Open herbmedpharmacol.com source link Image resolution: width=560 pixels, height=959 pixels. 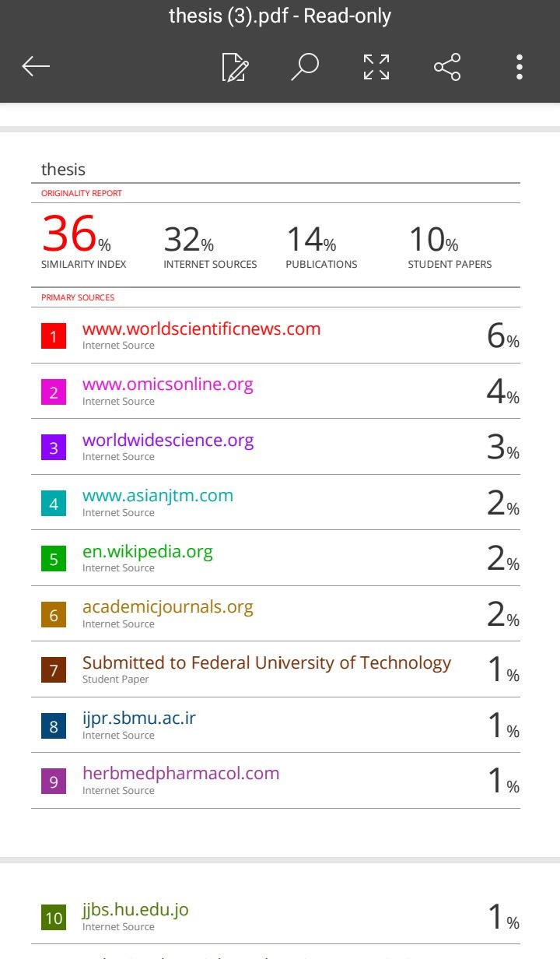pyautogui.click(x=180, y=774)
